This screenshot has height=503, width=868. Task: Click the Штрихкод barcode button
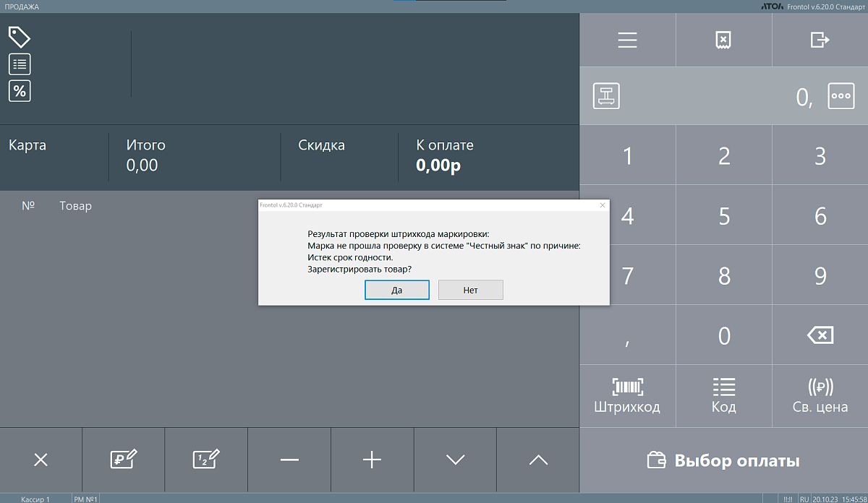(627, 395)
